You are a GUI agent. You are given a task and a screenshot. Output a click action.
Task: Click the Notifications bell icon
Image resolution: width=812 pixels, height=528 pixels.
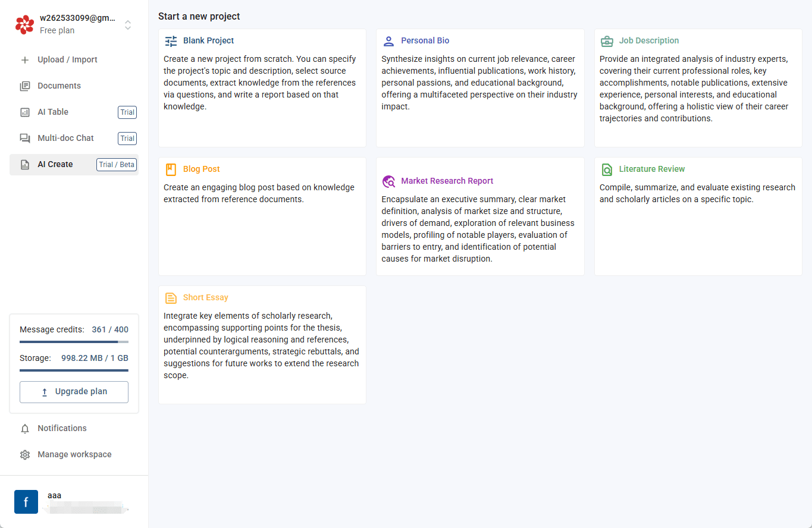(25, 429)
